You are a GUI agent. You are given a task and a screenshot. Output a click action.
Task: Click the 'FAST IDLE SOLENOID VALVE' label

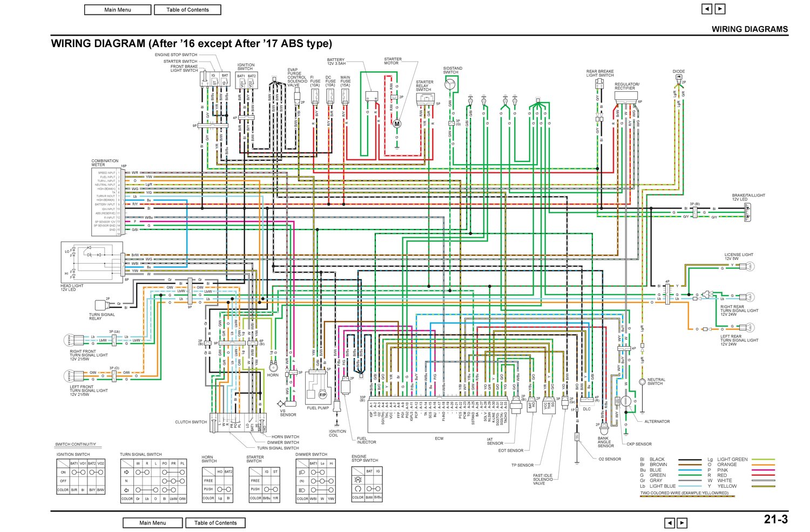click(543, 480)
